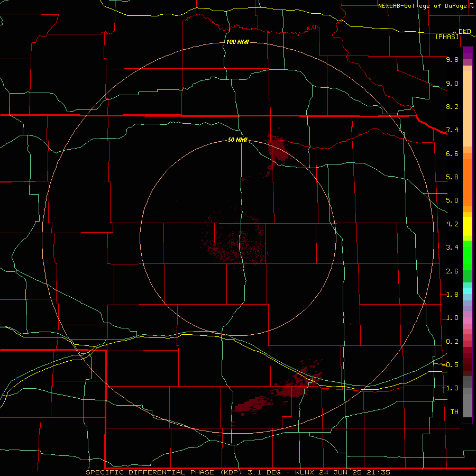
Task: Click the 9.8 value on the color scale
Action: (x=452, y=59)
